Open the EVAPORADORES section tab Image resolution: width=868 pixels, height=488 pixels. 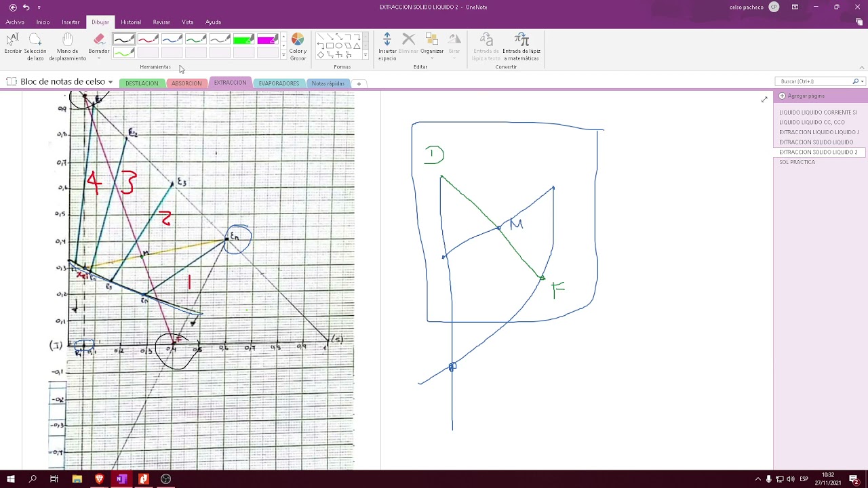(279, 83)
